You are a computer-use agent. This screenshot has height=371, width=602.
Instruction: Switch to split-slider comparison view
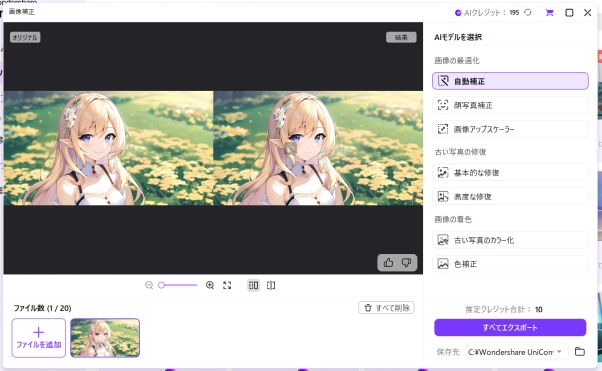click(271, 285)
